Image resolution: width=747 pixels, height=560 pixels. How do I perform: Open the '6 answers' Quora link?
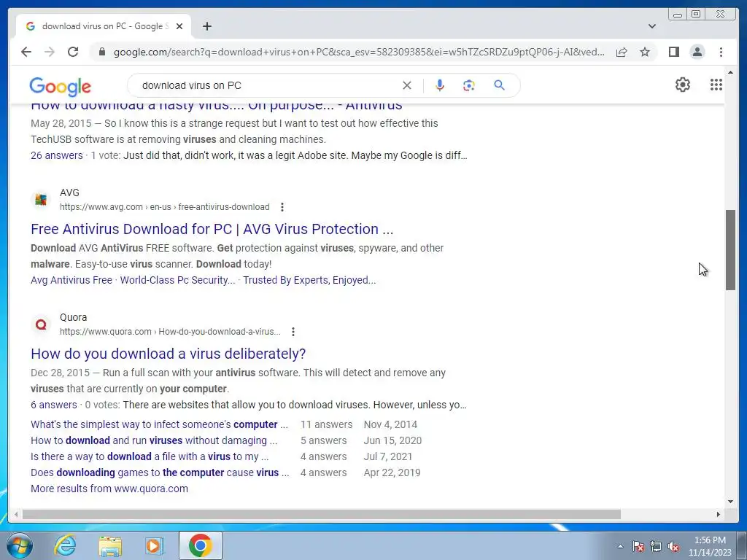(54, 405)
